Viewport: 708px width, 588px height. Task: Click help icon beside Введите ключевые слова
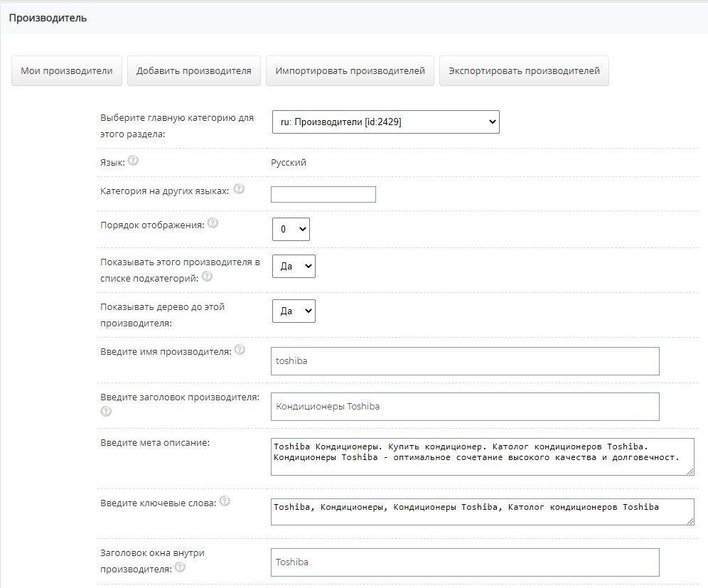tap(225, 501)
